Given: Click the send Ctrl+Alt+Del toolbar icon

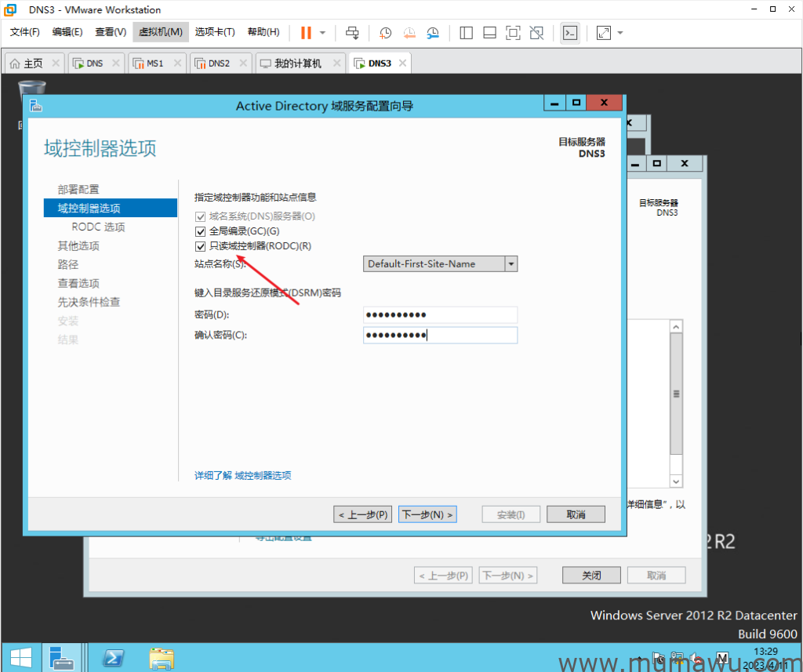Looking at the screenshot, I should pos(352,32).
